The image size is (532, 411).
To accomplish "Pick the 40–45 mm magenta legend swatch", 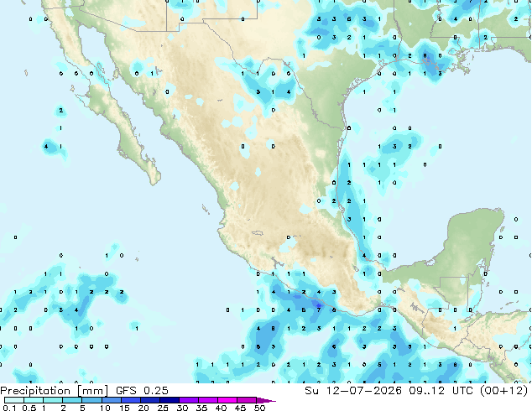I will [227, 400].
